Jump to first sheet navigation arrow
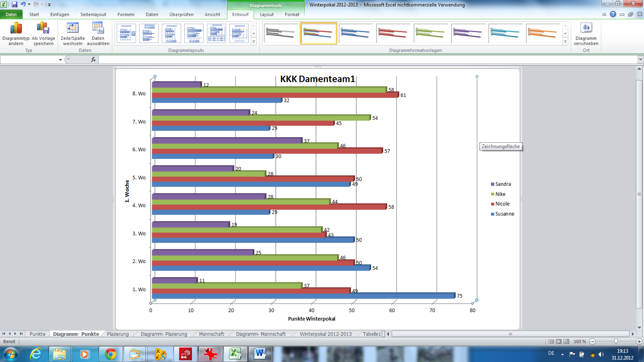Viewport: 644px width, 362px height. [x=4, y=334]
